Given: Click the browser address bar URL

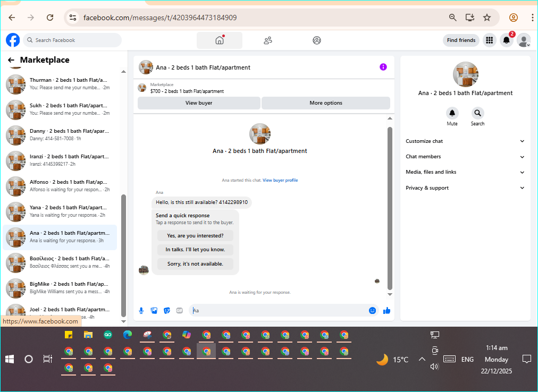Looking at the screenshot, I should click(x=160, y=18).
